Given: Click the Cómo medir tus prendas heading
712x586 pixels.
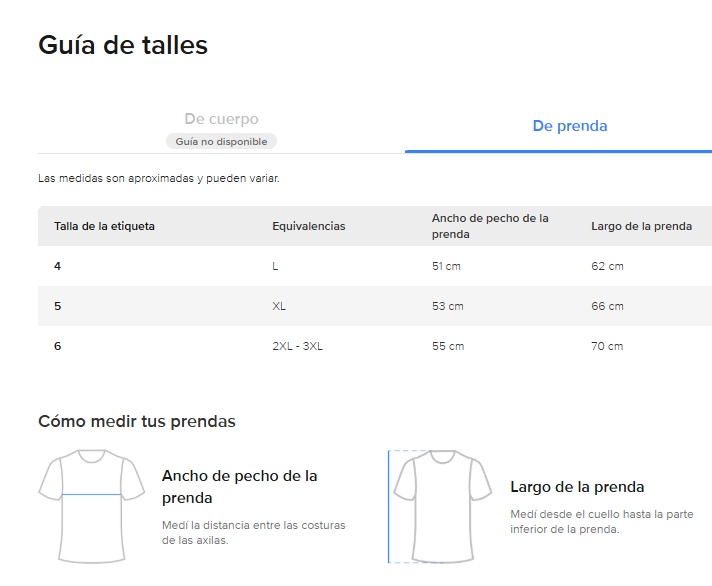Looking at the screenshot, I should pyautogui.click(x=137, y=421).
